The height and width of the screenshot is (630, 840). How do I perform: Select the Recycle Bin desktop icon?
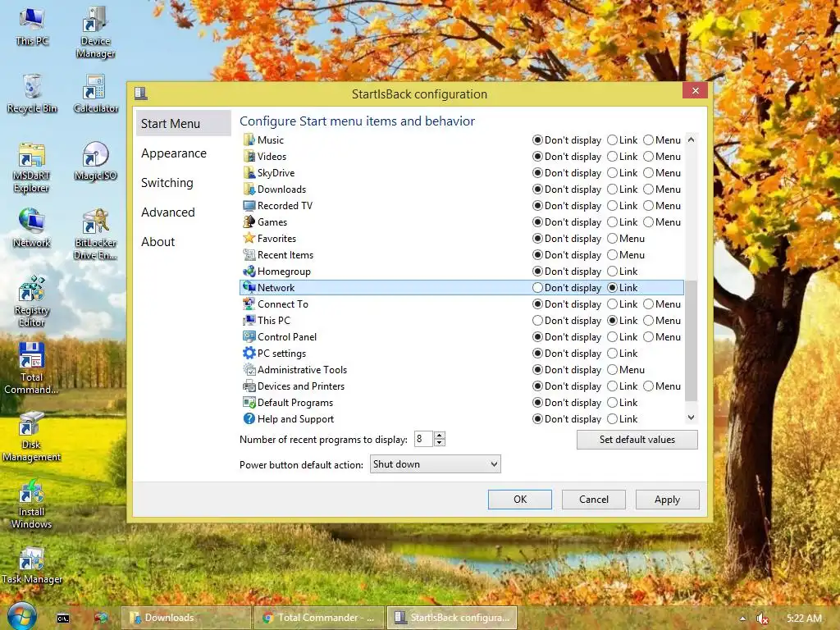coord(32,94)
